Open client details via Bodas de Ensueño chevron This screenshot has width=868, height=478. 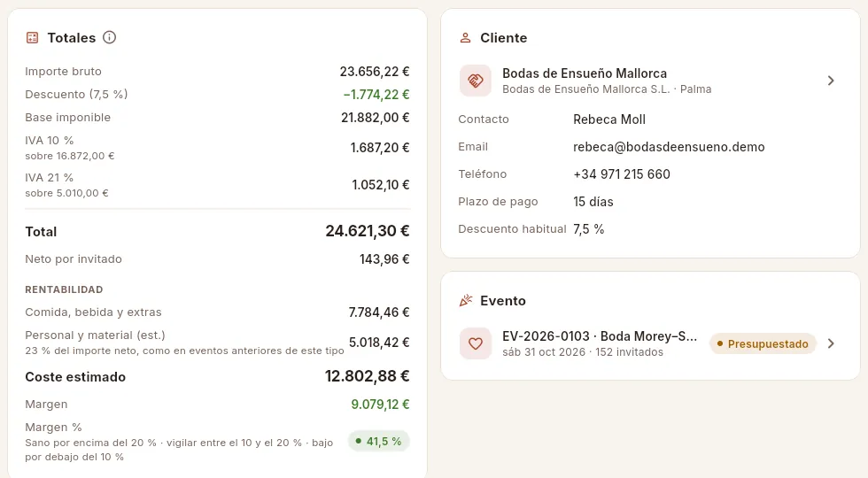pyautogui.click(x=831, y=81)
